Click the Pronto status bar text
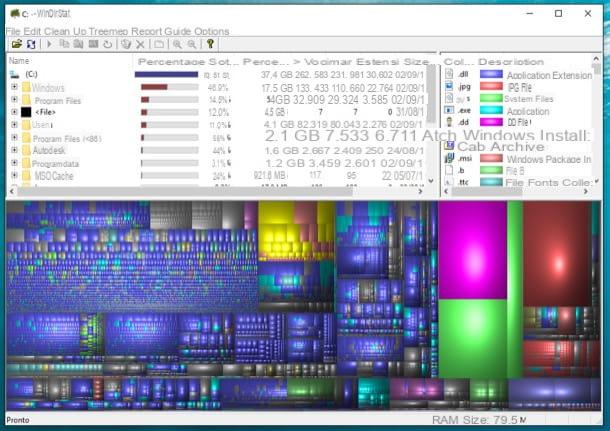Screen dimensions: 610x431 pos(18,420)
